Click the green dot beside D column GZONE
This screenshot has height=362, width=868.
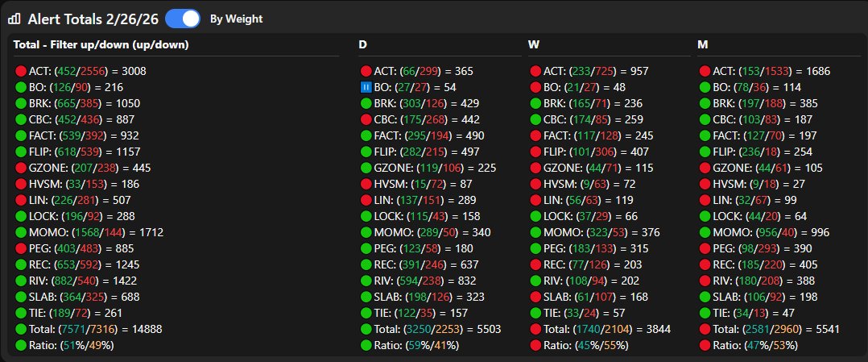coord(366,168)
